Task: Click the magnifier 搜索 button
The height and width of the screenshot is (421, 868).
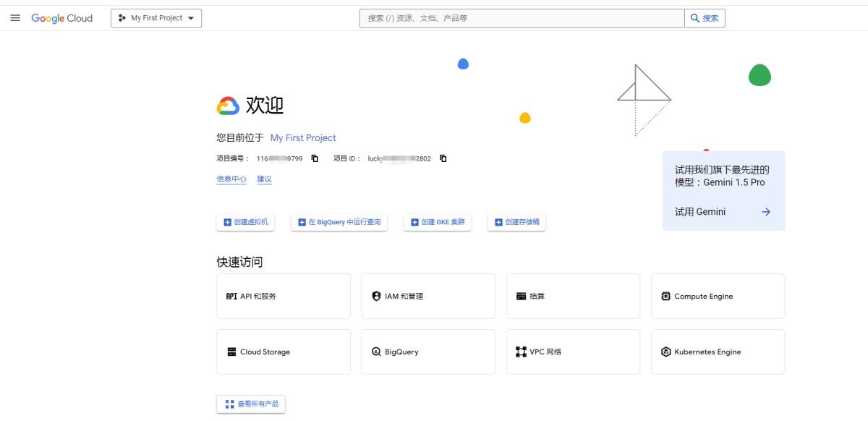Action: pyautogui.click(x=705, y=18)
